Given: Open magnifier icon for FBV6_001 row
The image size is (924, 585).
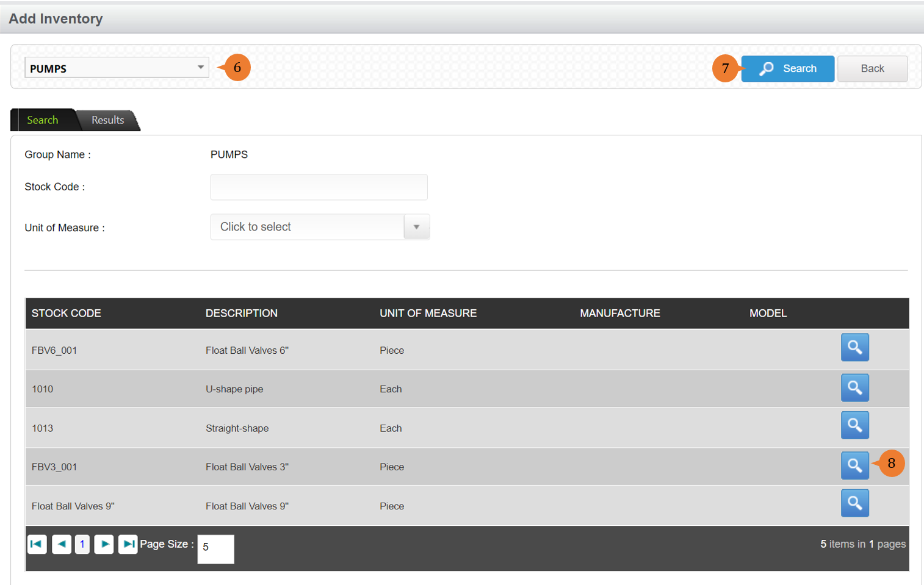Looking at the screenshot, I should [x=854, y=347].
